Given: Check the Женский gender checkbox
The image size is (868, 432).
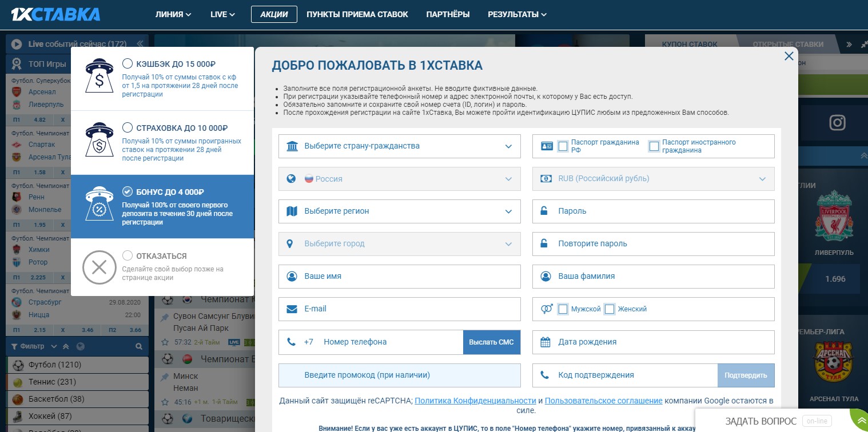Looking at the screenshot, I should (610, 309).
